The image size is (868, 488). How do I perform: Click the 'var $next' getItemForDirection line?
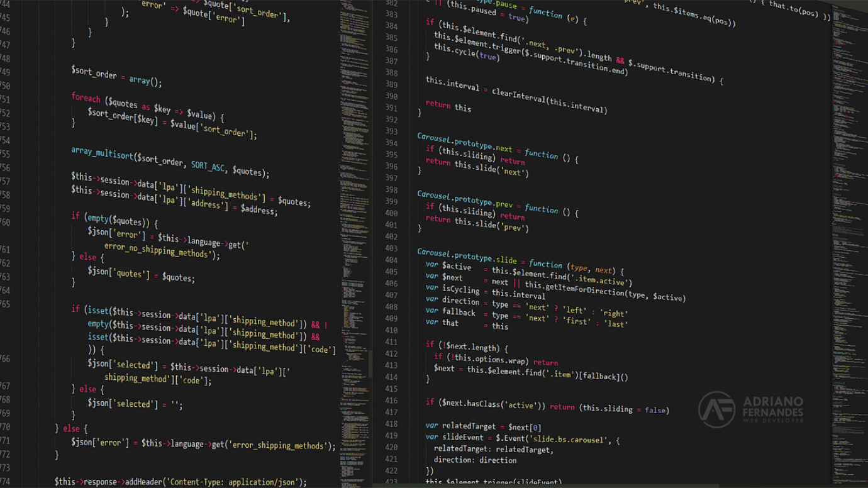pyautogui.click(x=555, y=287)
